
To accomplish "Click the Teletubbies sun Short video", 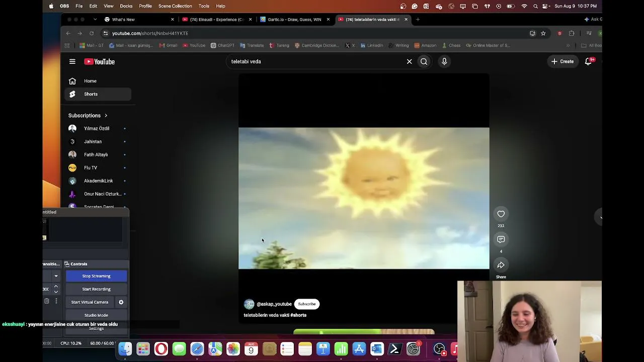I will pyautogui.click(x=364, y=198).
